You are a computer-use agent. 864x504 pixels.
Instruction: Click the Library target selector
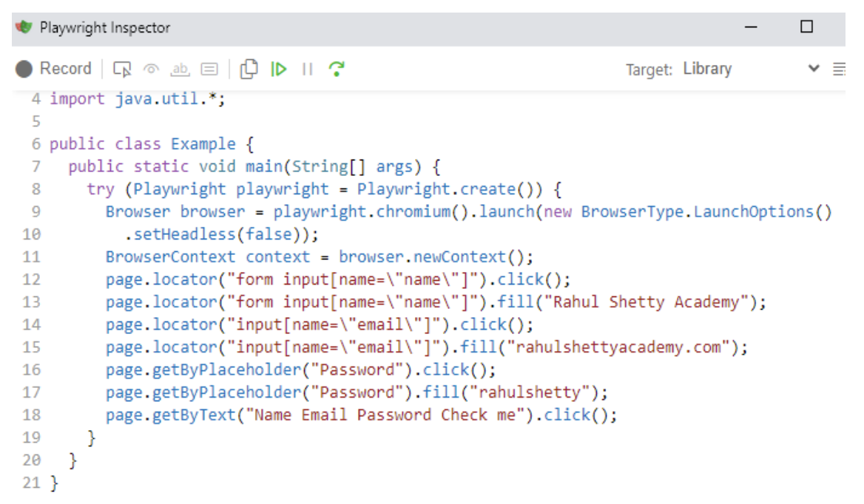708,68
